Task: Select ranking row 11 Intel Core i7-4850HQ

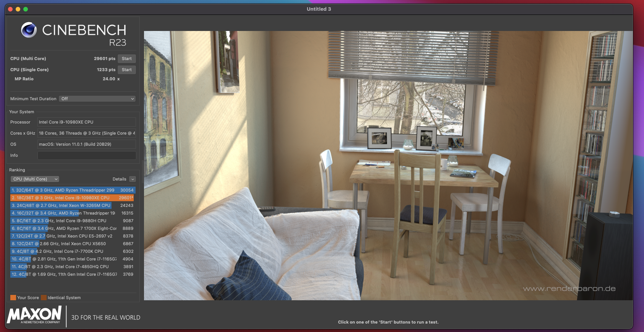Action: (x=73, y=267)
